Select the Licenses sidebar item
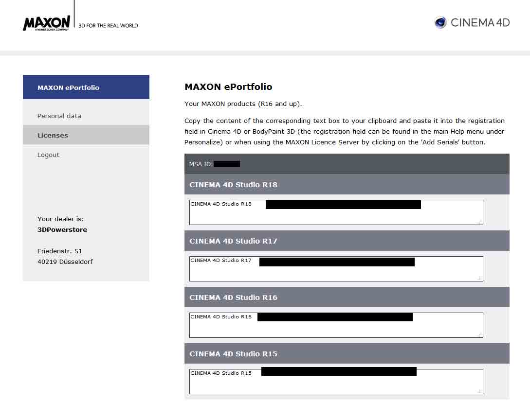Viewport: 530px width, 420px height. pyautogui.click(x=53, y=135)
